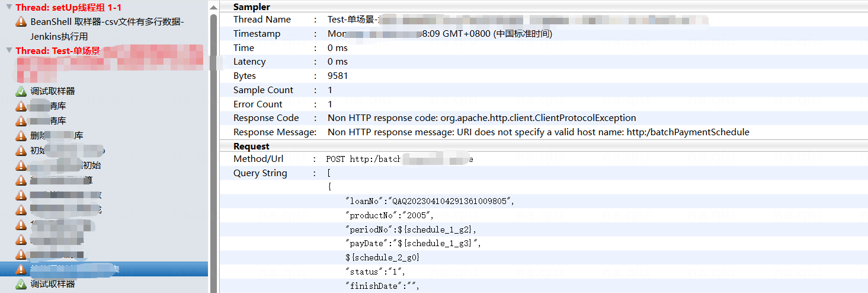Click the Response Code ClientProtocolException text

(482, 118)
